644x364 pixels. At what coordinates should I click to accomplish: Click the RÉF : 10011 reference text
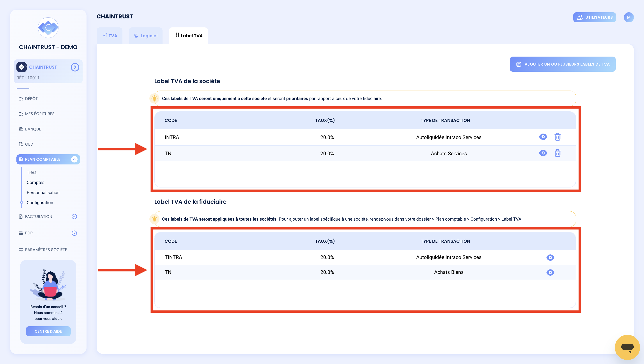tap(28, 78)
